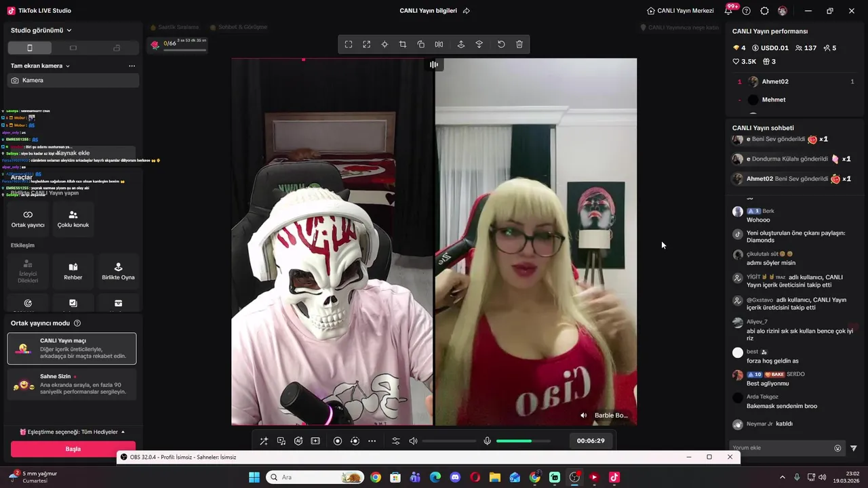Click the Ortak yayıncı button
Image resolution: width=868 pixels, height=488 pixels.
click(28, 218)
